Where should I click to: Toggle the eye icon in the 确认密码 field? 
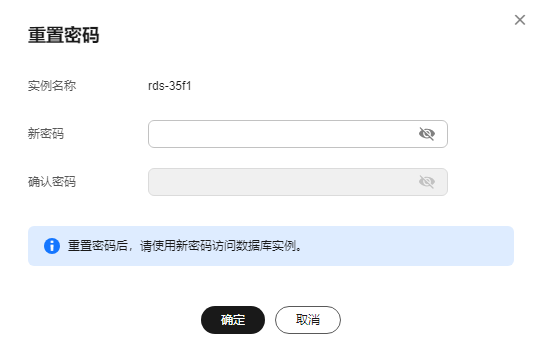point(427,182)
